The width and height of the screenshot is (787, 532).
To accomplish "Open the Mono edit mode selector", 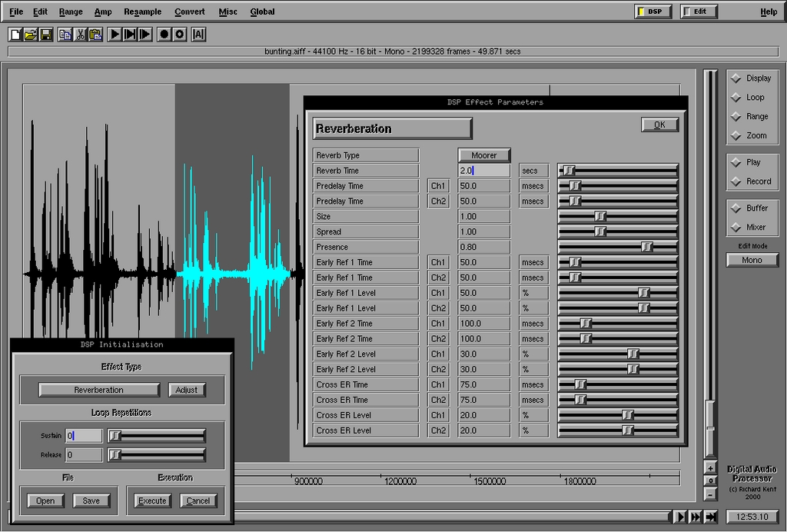I will click(x=752, y=261).
